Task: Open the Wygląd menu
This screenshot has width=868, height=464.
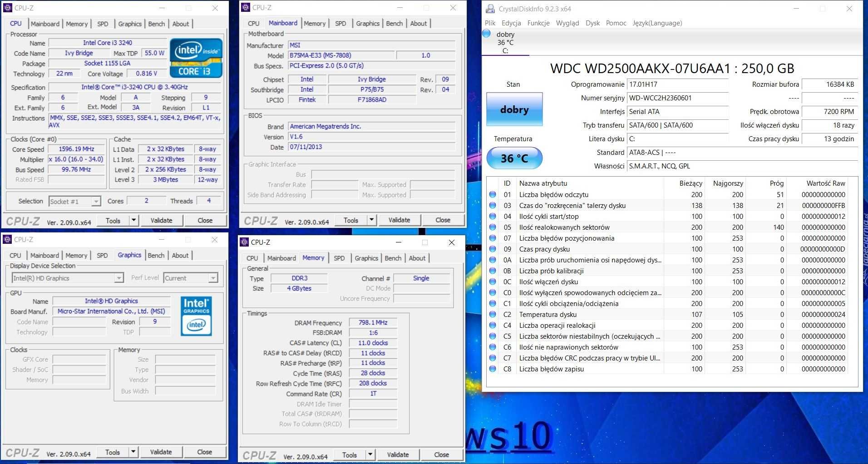Action: [x=567, y=23]
